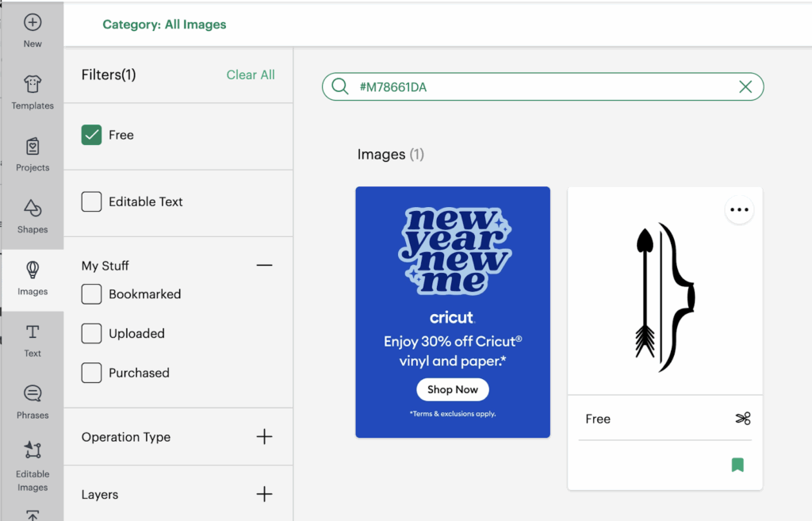The width and height of the screenshot is (812, 521).
Task: Check the Purchased filter
Action: 92,373
